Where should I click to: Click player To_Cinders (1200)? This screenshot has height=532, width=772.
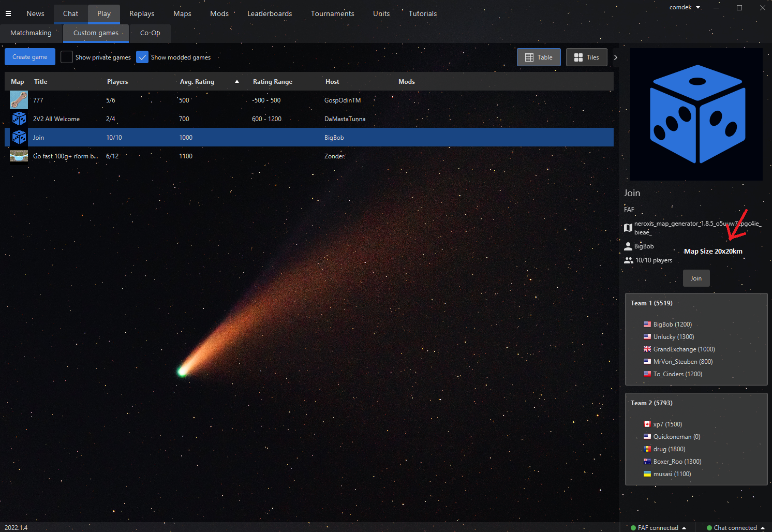point(678,374)
